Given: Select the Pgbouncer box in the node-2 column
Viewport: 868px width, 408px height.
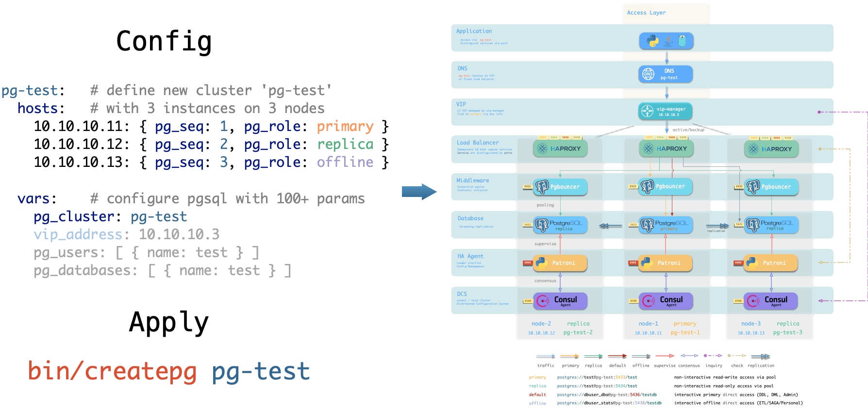Looking at the screenshot, I should [x=560, y=187].
